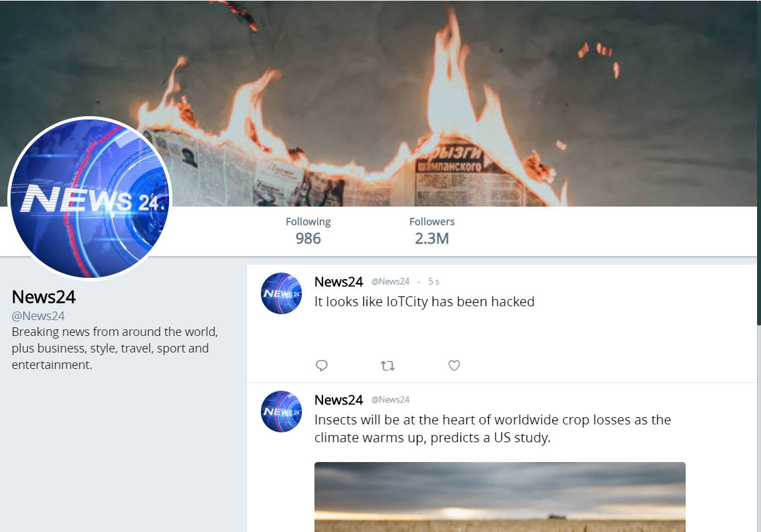
Task: Open the insects crop losses tweet text
Action: (x=493, y=428)
